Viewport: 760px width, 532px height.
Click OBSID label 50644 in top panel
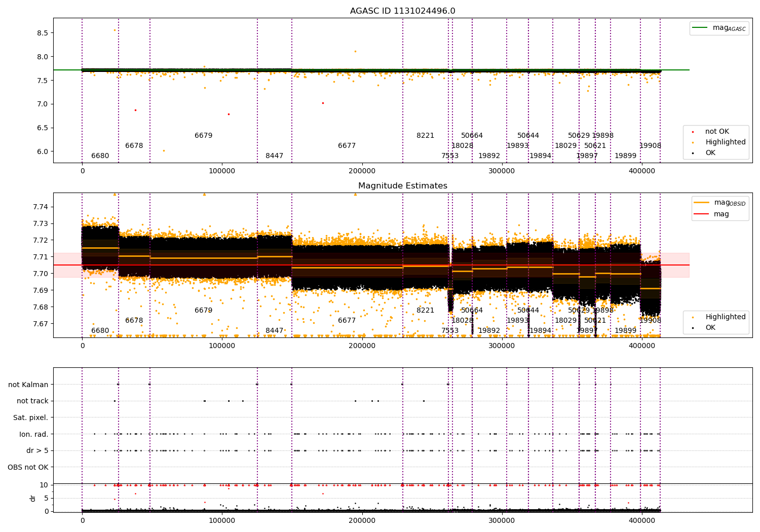coord(528,136)
